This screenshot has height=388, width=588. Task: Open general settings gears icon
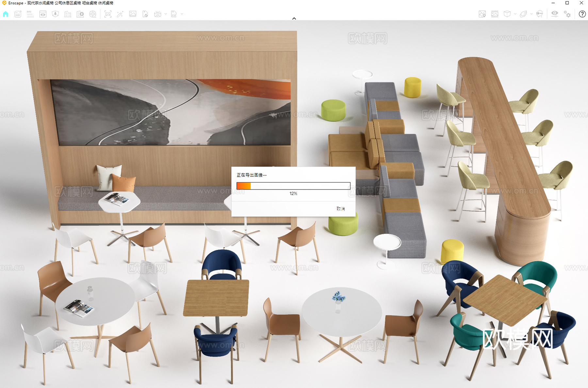[567, 14]
